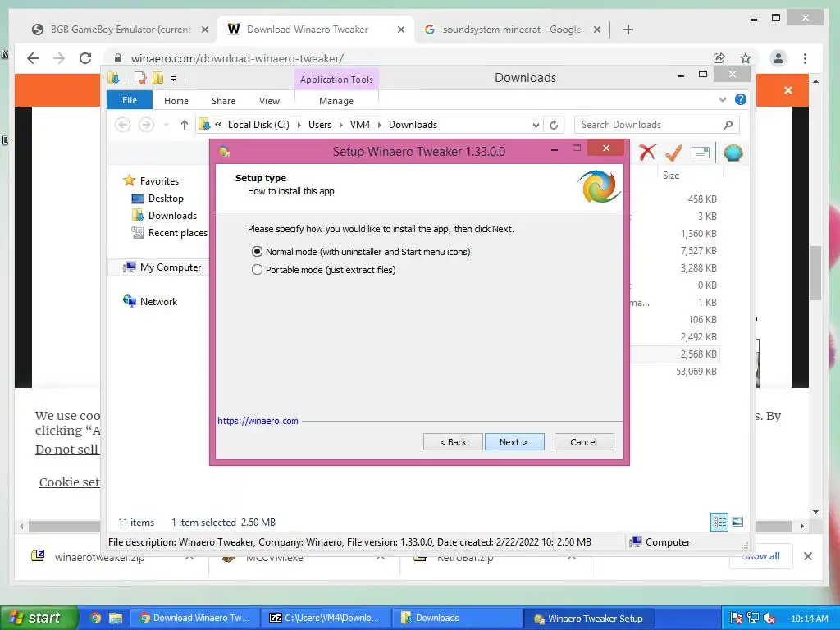Click the Back button in setup
Image resolution: width=840 pixels, height=630 pixels.
click(453, 442)
